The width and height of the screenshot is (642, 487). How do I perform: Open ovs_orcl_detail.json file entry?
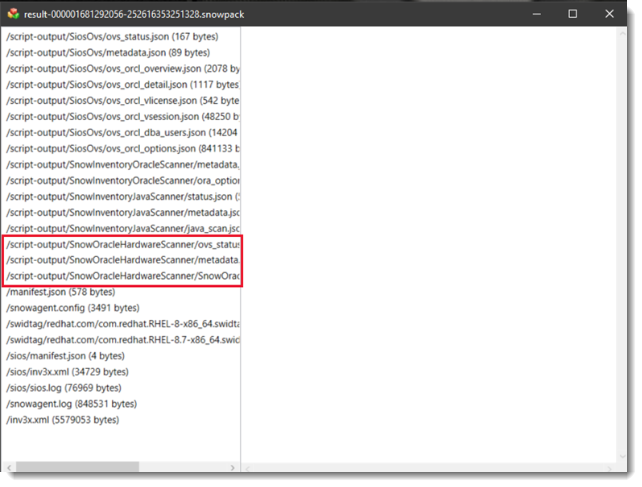pos(123,84)
